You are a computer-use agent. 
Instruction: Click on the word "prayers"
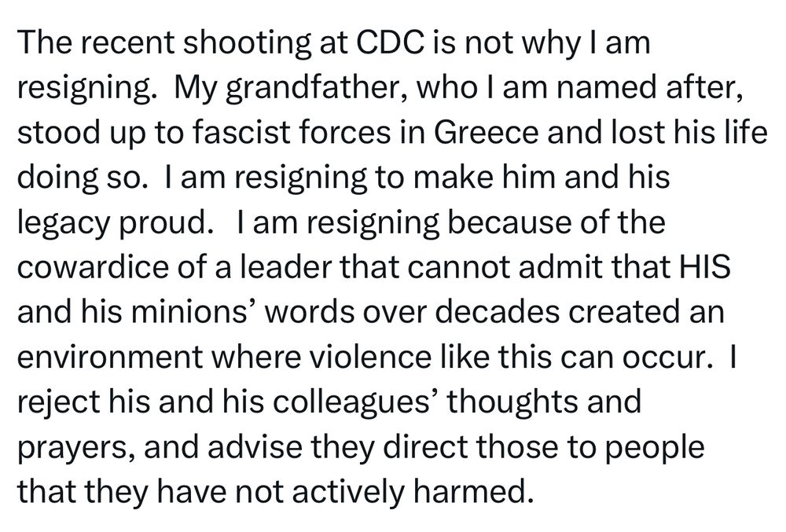pyautogui.click(x=71, y=447)
